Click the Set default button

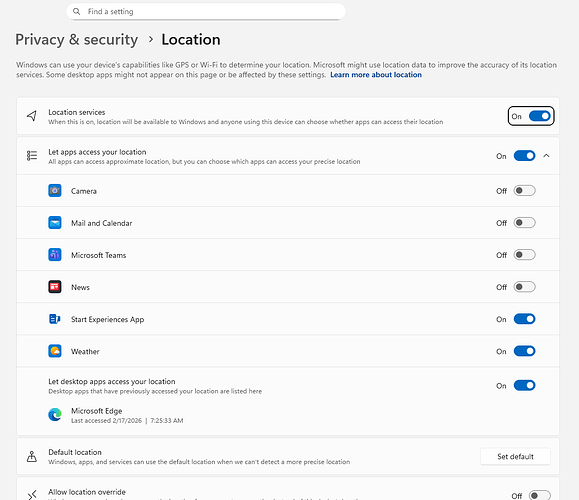(515, 456)
